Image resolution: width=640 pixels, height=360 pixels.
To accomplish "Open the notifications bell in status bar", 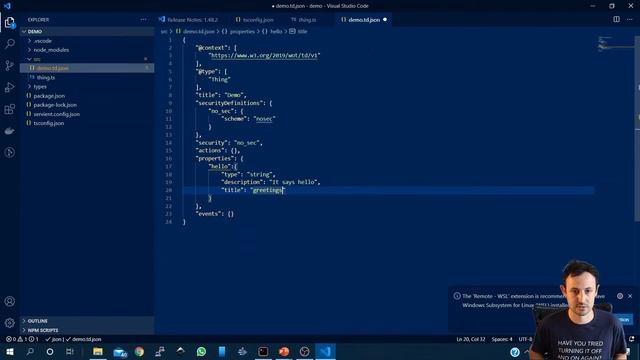I will 631,339.
